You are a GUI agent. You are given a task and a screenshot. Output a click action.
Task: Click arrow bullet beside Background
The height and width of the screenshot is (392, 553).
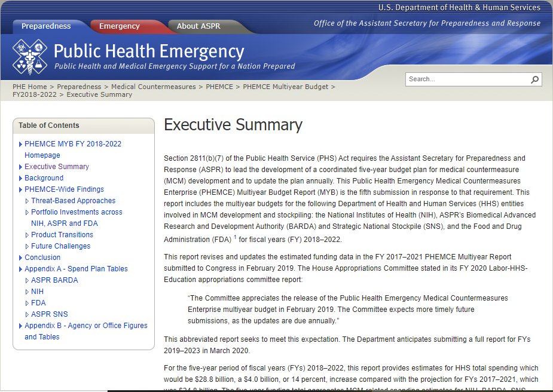20,178
